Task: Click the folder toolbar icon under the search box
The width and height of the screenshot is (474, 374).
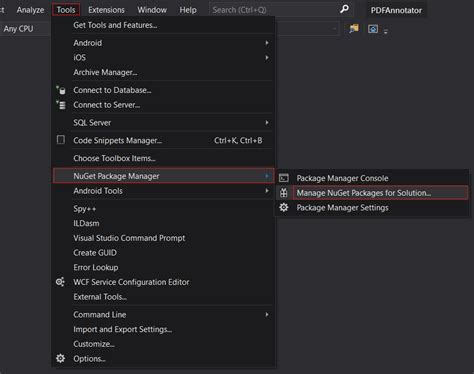Action: pyautogui.click(x=354, y=29)
